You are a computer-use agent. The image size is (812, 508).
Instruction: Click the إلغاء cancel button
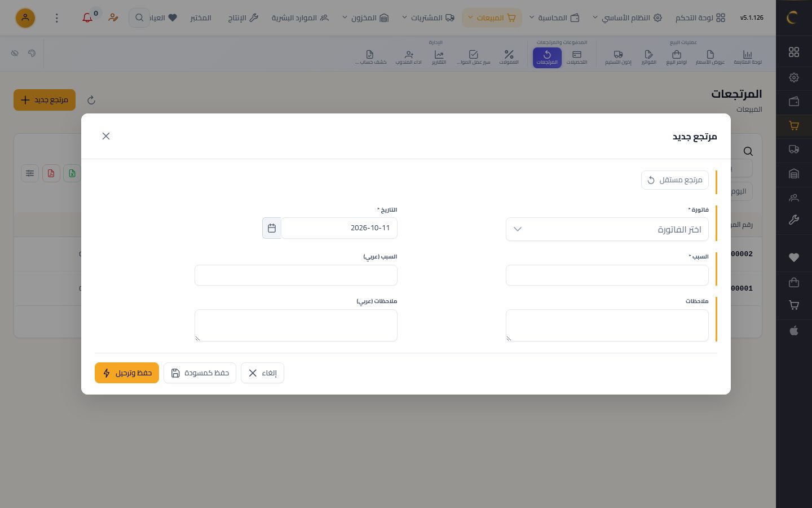pyautogui.click(x=262, y=373)
